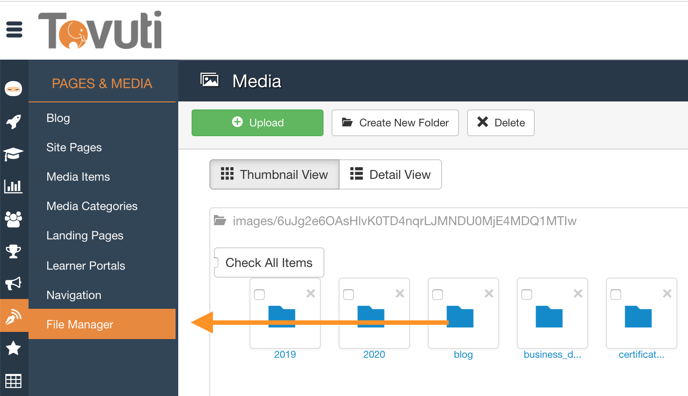
Task: Click Check All Items button
Action: click(x=269, y=262)
